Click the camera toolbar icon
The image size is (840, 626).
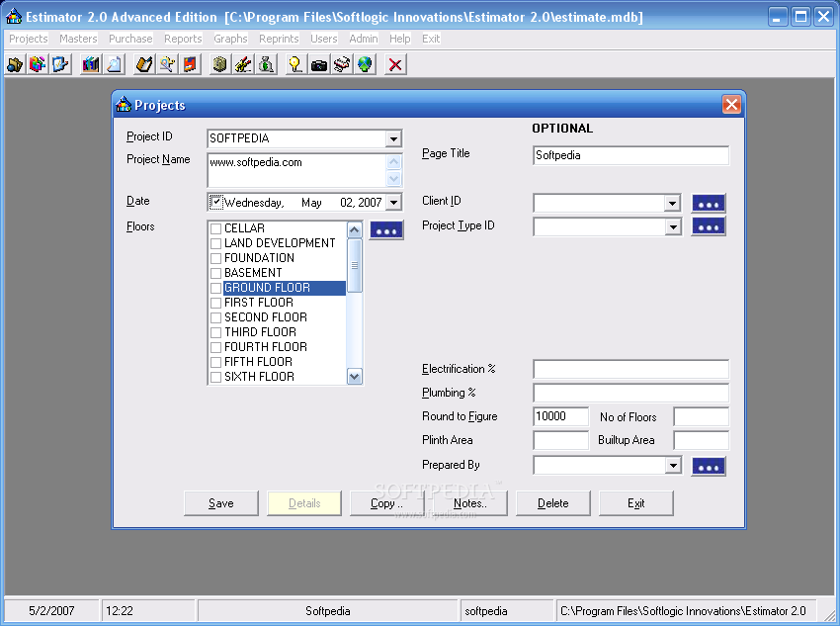pos(319,65)
